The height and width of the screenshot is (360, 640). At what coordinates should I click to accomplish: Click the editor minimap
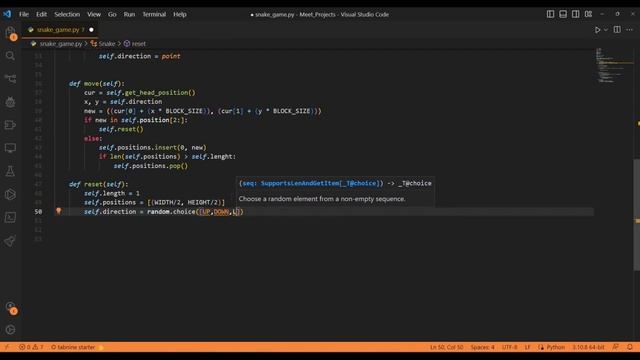click(614, 65)
